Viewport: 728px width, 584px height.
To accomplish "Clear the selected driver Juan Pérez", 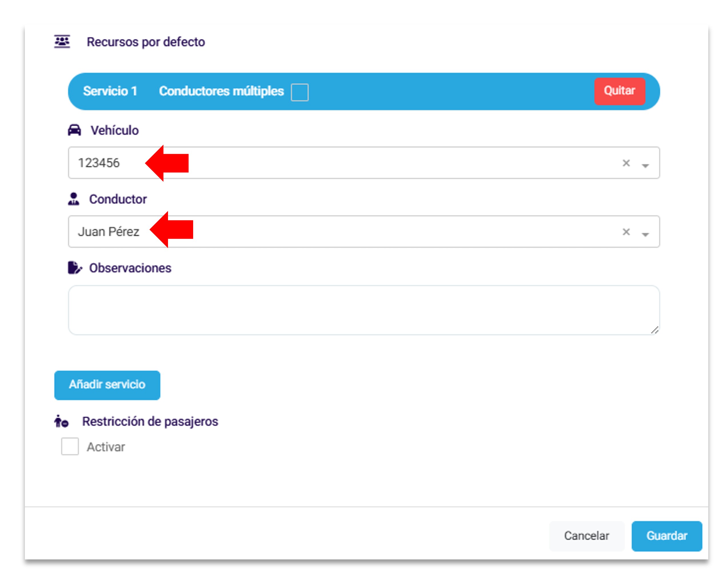I will tap(626, 232).
